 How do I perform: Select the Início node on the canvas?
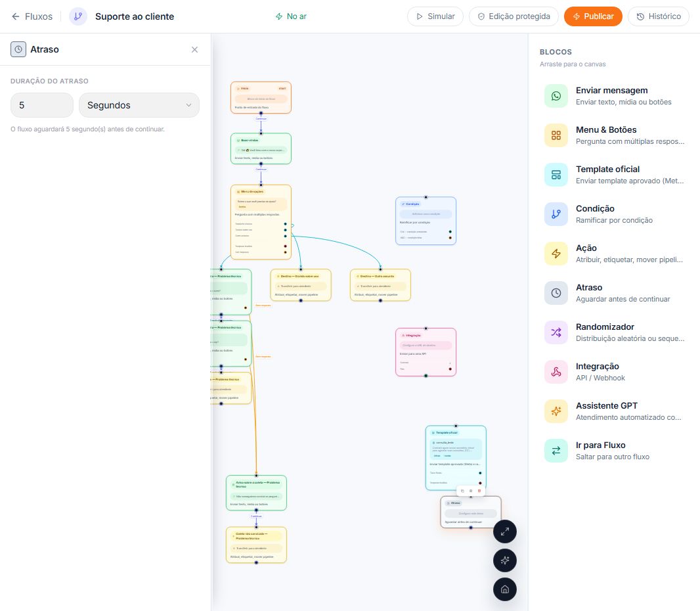pos(261,97)
